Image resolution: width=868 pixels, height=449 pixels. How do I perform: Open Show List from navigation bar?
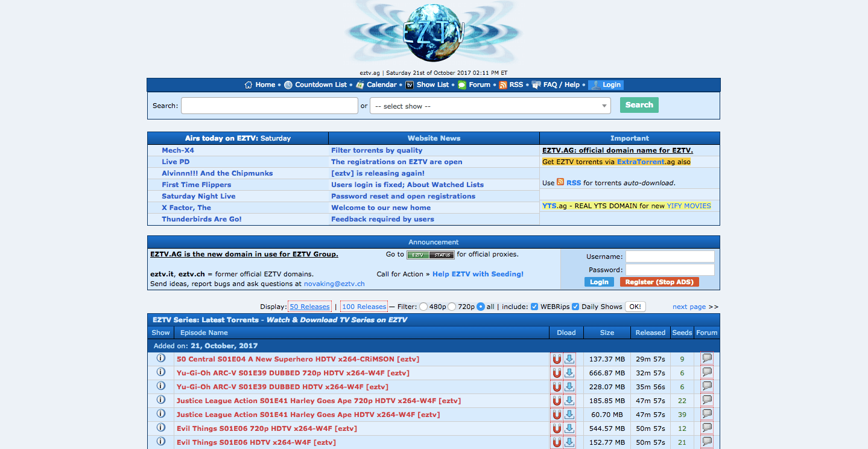(x=427, y=85)
